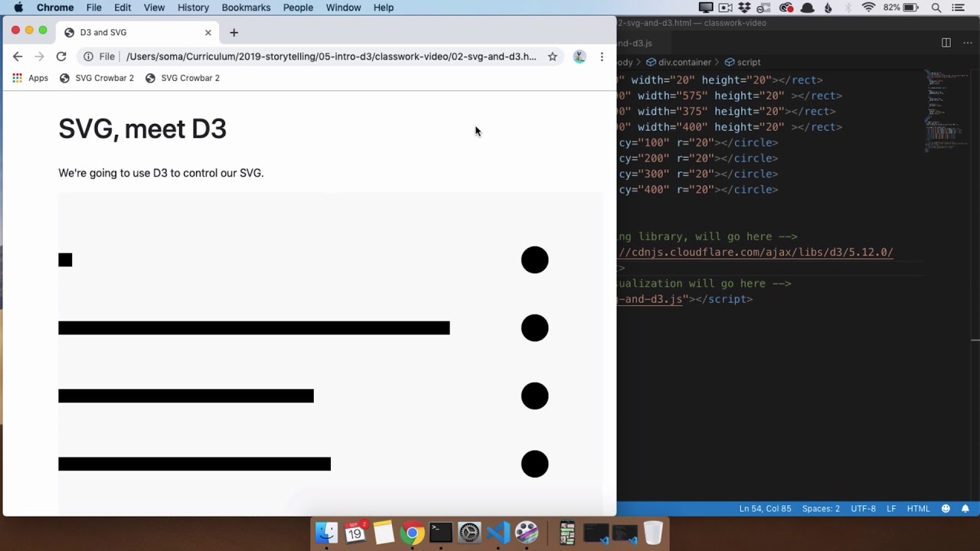Click the small black square in the SVG
980x551 pixels.
tap(65, 260)
